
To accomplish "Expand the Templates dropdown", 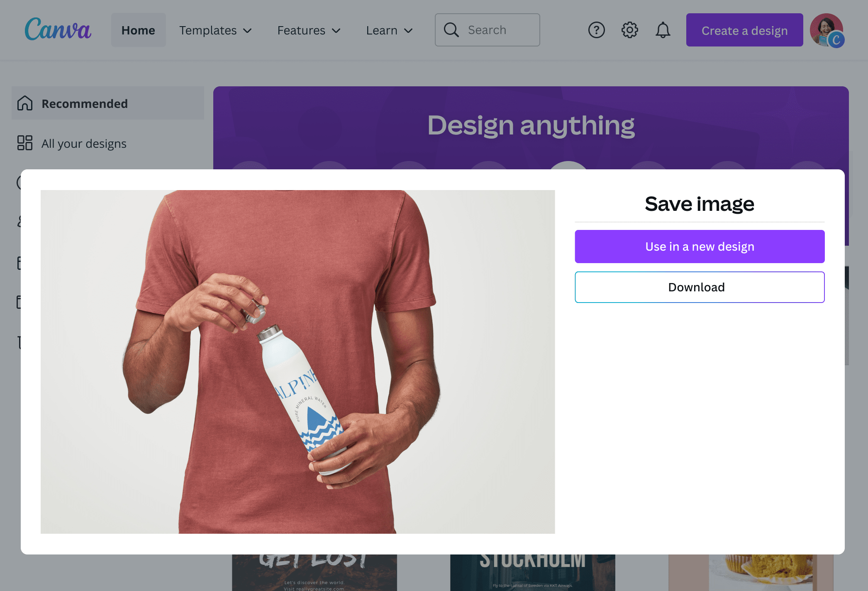I will (215, 30).
